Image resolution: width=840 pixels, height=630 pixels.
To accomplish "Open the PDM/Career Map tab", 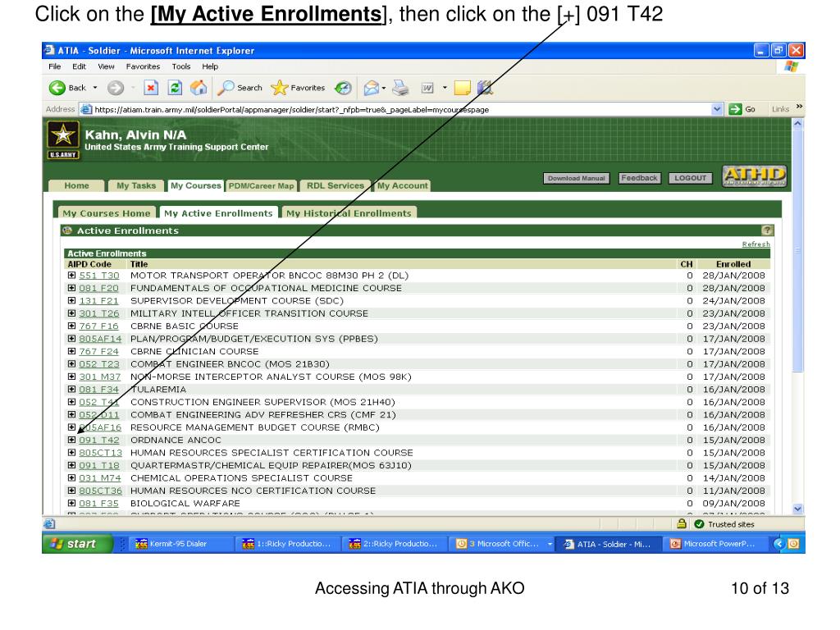I will point(262,185).
